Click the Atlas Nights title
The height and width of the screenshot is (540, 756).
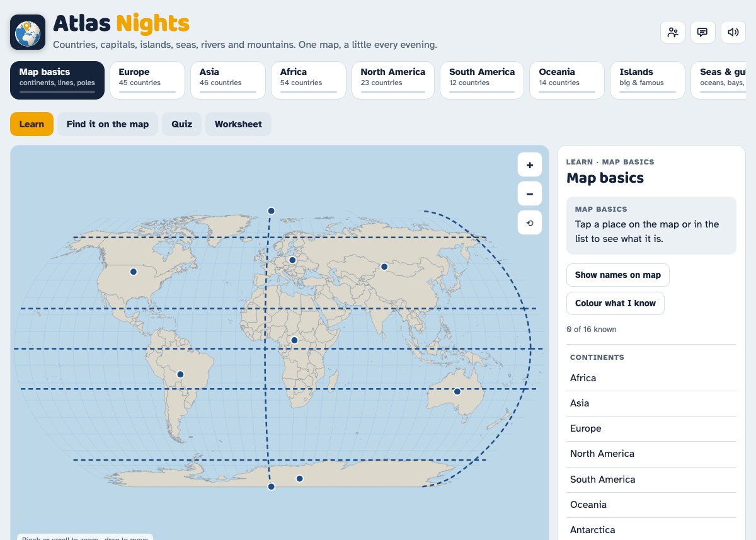point(121,24)
